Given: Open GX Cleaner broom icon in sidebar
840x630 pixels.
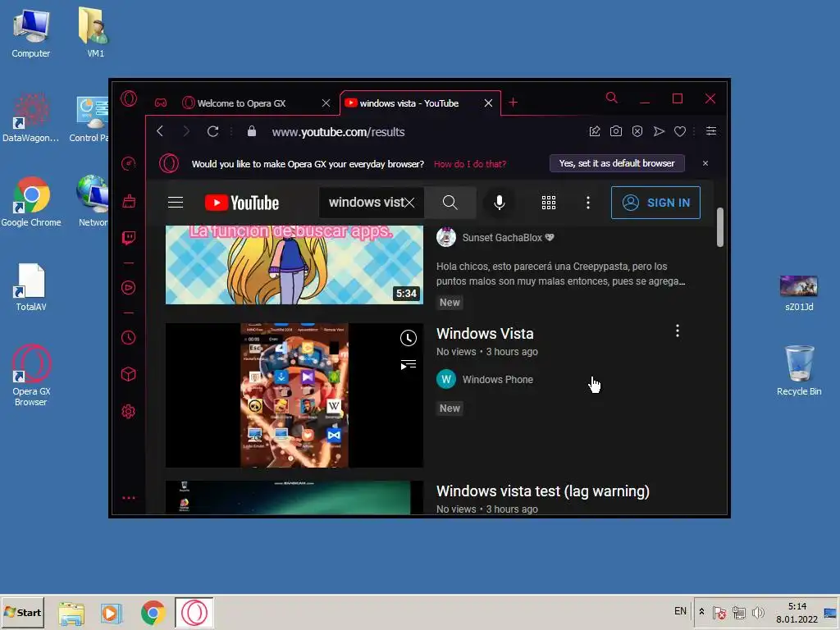Looking at the screenshot, I should [129, 201].
